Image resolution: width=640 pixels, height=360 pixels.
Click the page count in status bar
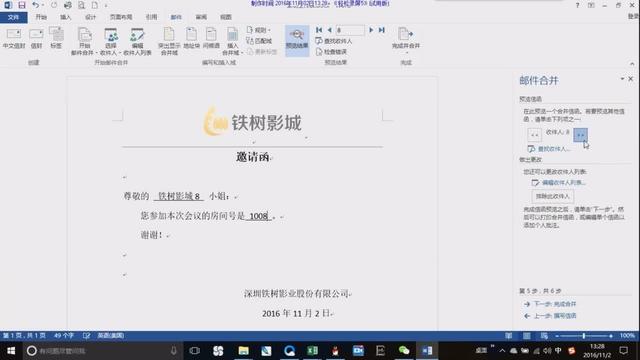click(x=24, y=336)
